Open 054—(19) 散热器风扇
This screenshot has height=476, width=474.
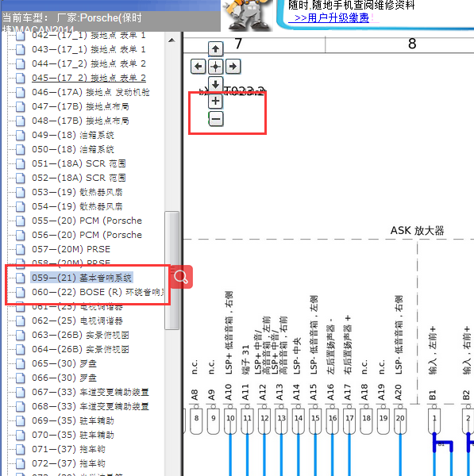77,206
